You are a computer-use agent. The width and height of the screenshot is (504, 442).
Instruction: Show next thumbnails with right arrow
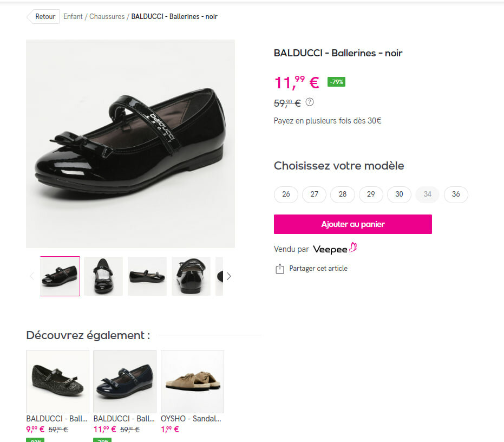228,276
